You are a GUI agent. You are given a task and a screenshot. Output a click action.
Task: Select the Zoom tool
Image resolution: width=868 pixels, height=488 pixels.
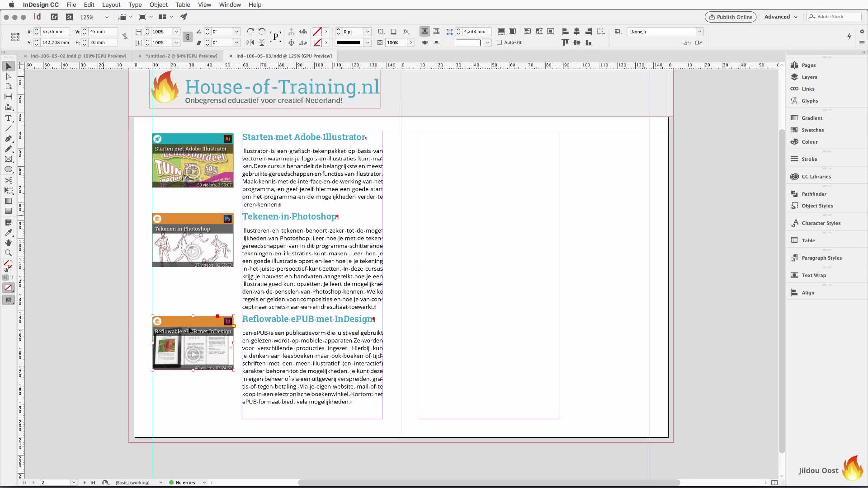pos(9,253)
